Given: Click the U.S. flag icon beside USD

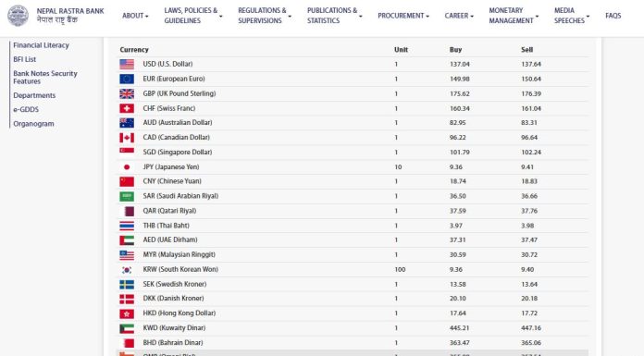Looking at the screenshot, I should click(127, 64).
